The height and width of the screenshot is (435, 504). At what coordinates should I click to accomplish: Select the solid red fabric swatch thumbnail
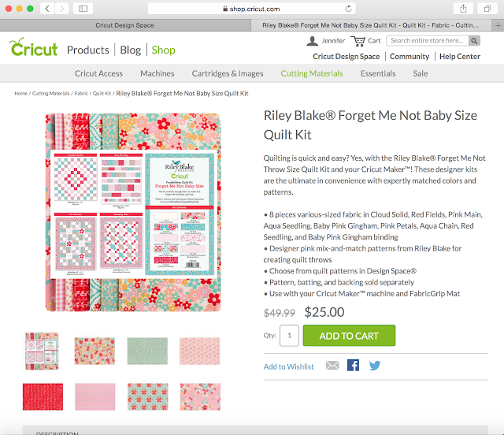pos(43,396)
